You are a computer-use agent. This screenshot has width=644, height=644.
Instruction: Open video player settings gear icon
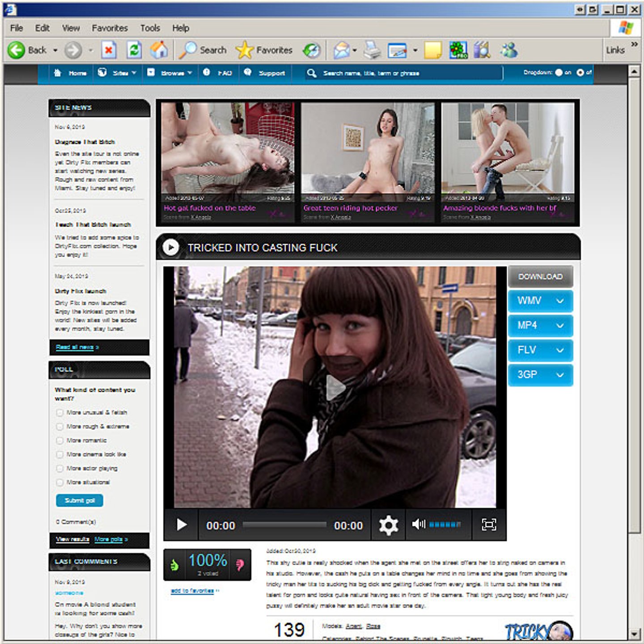tap(388, 525)
